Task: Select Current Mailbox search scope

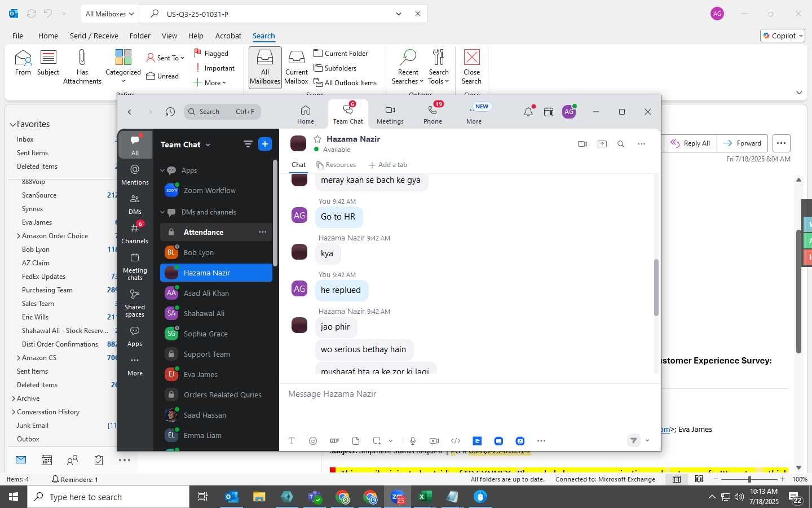Action: (x=296, y=67)
